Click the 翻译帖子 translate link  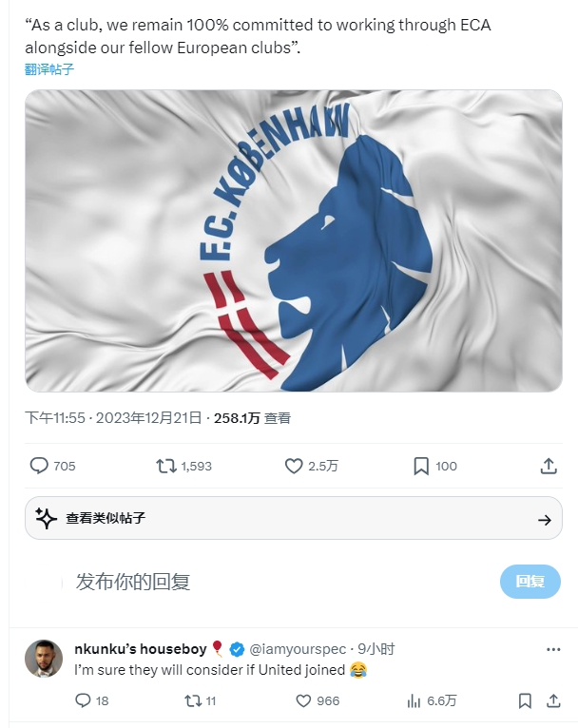[x=49, y=69]
